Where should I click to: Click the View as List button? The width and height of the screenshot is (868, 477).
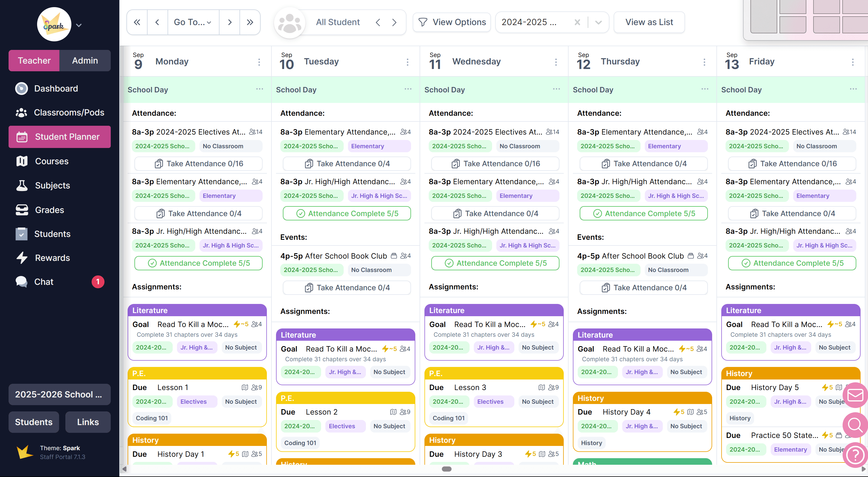pyautogui.click(x=649, y=22)
